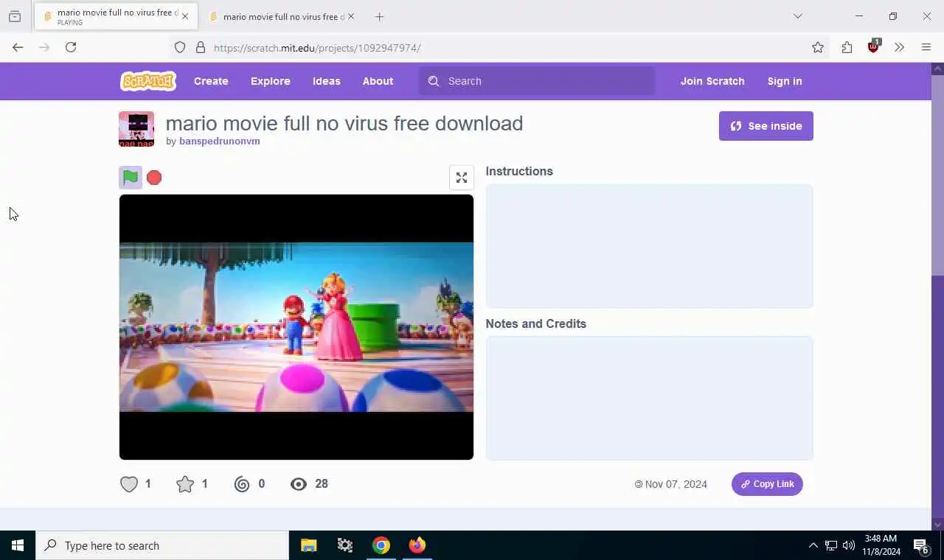
Task: Open the browser extensions puzzle icon
Action: (x=847, y=47)
